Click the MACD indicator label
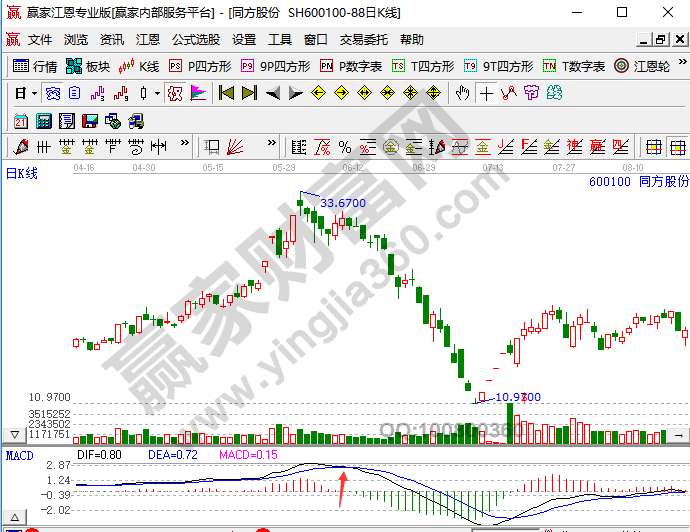This screenshot has width=690, height=532. click(x=19, y=456)
